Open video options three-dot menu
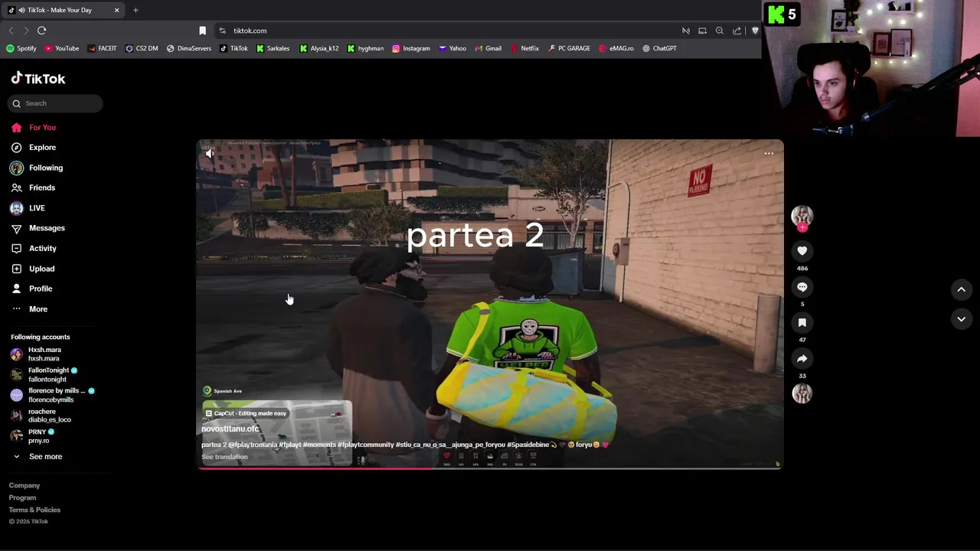Image resolution: width=980 pixels, height=551 pixels. pos(769,153)
